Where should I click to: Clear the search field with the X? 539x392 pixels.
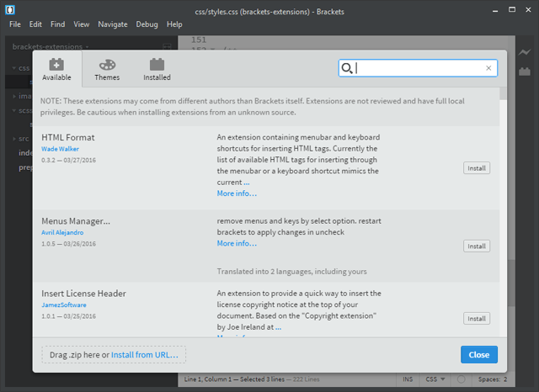[x=488, y=68]
